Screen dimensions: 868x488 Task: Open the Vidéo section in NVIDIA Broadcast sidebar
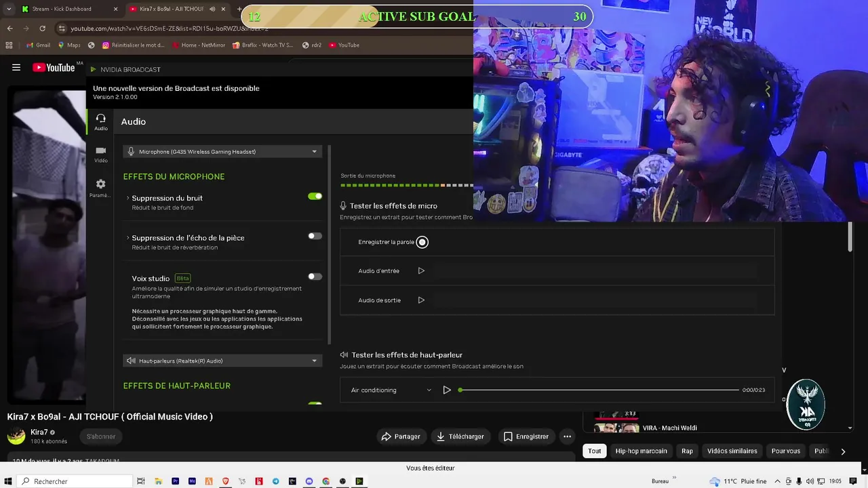click(100, 155)
